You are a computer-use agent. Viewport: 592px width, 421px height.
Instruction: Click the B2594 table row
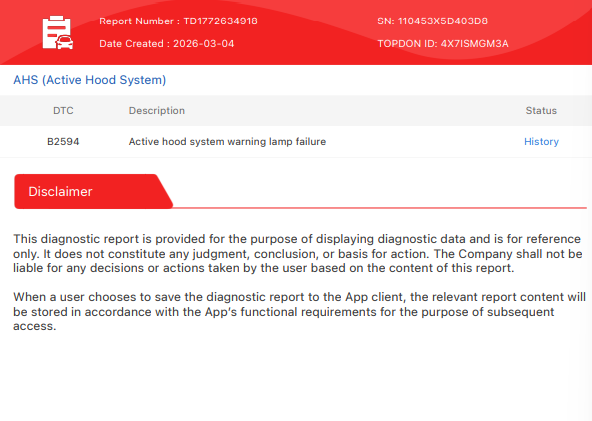(296, 142)
